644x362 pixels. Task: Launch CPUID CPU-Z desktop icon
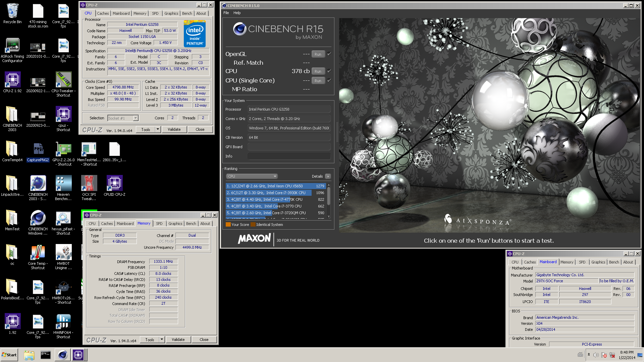pos(114,186)
